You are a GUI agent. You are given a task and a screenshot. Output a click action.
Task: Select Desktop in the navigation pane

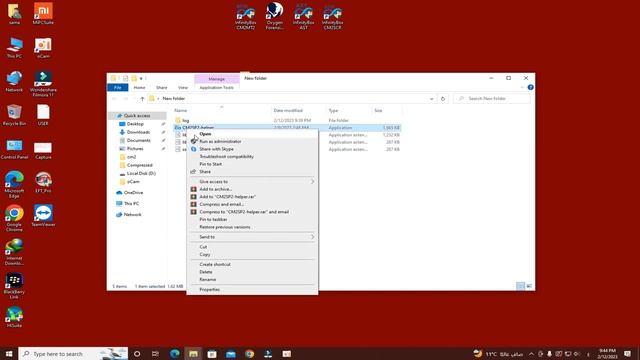[x=135, y=124]
